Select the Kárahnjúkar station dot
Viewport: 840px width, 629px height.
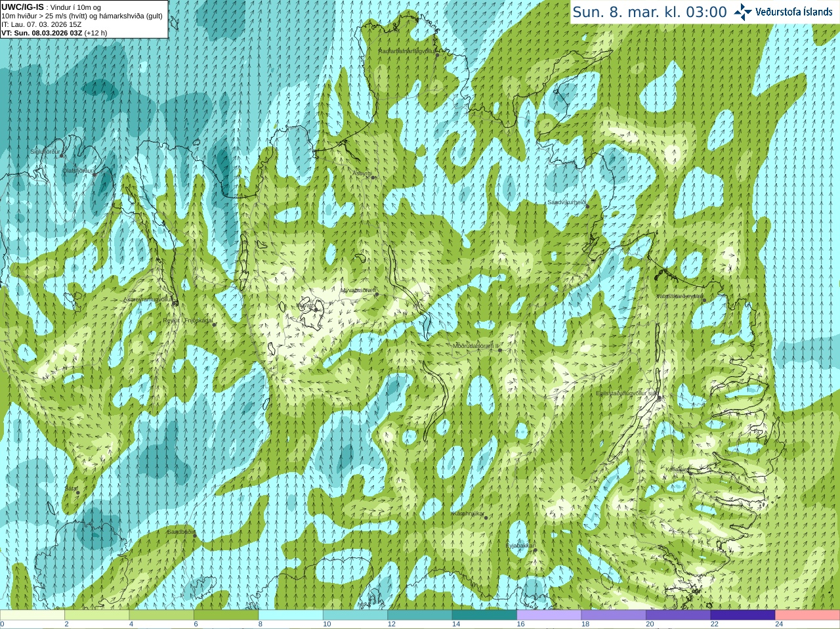pyautogui.click(x=486, y=517)
